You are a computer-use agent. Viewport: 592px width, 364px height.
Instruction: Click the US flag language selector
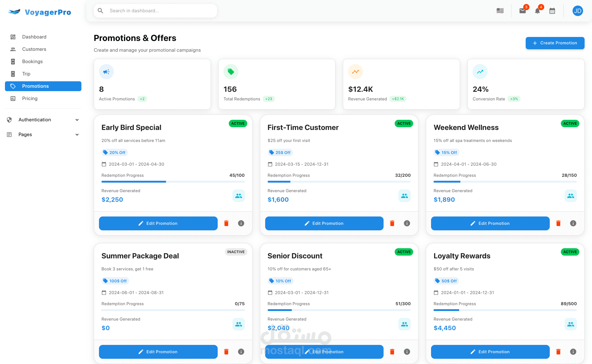point(500,11)
